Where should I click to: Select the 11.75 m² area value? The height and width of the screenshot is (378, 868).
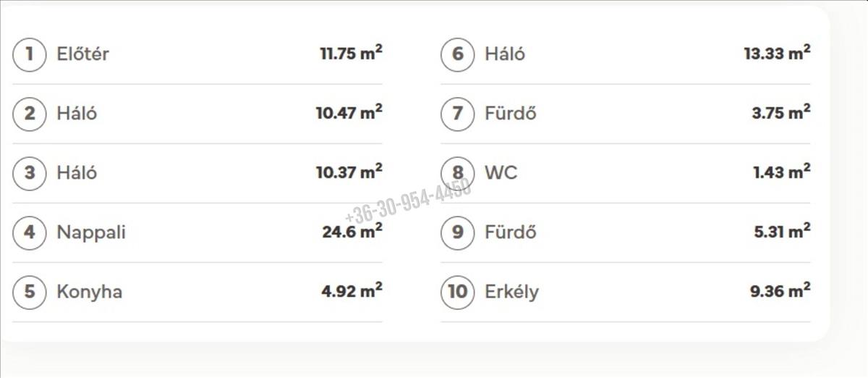(x=351, y=54)
